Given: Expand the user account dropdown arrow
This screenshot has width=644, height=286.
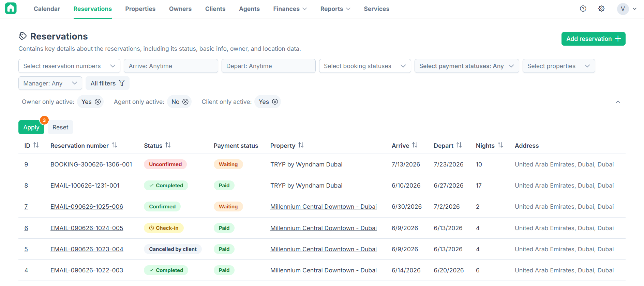Looking at the screenshot, I should [635, 9].
